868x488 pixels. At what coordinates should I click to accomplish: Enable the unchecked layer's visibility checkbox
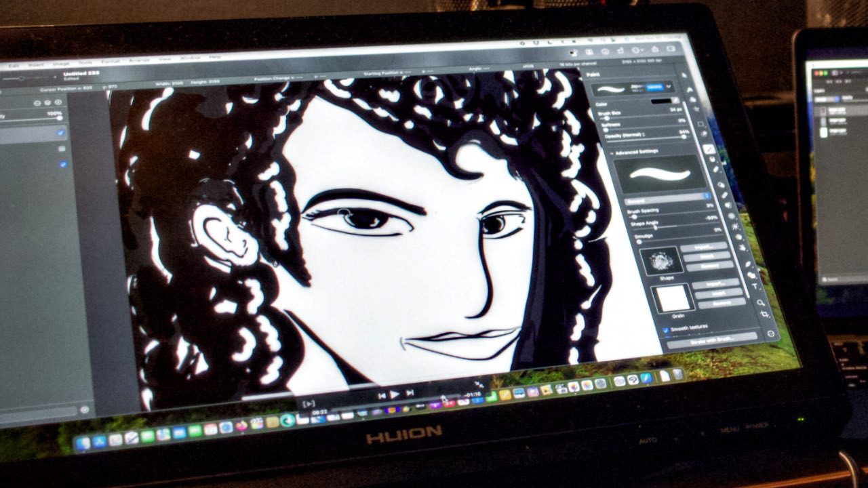(x=62, y=148)
